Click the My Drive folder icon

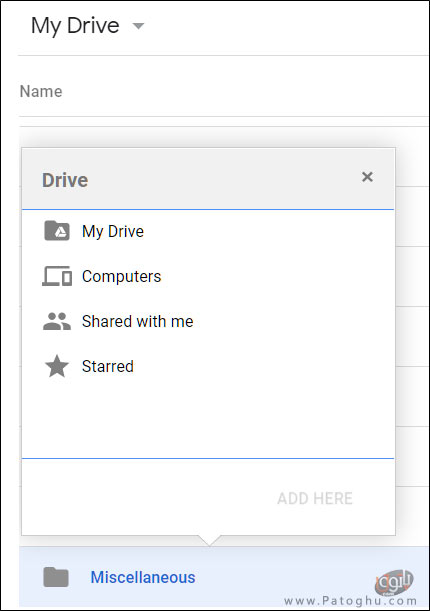click(57, 231)
